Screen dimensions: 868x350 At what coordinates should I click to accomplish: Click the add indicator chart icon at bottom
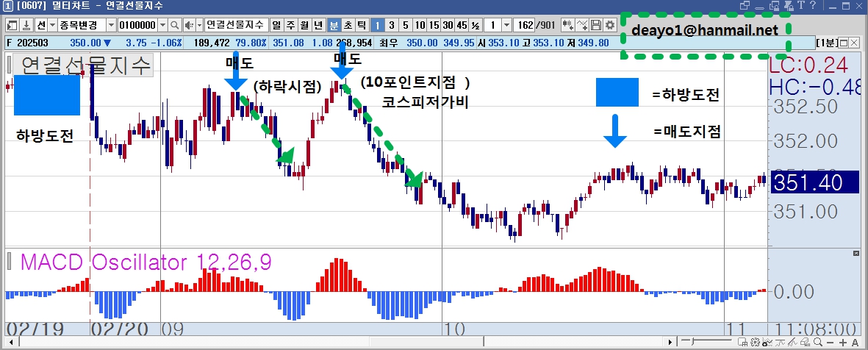click(x=767, y=342)
